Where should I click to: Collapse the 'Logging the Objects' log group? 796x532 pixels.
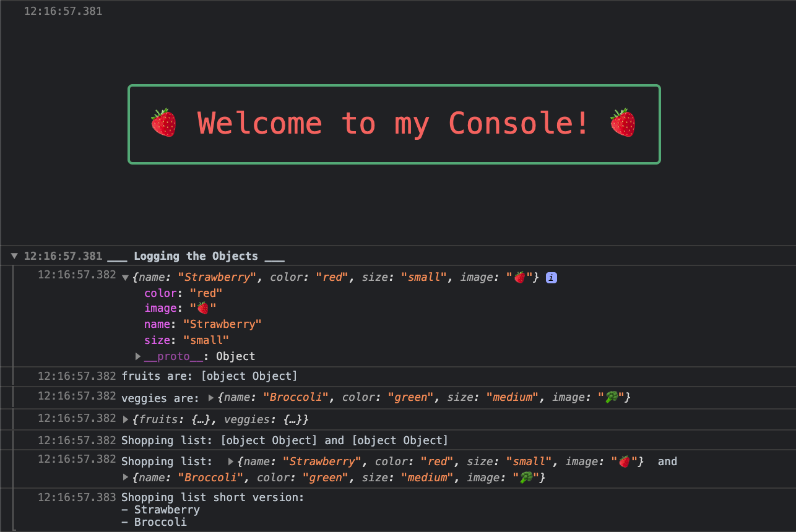14,255
